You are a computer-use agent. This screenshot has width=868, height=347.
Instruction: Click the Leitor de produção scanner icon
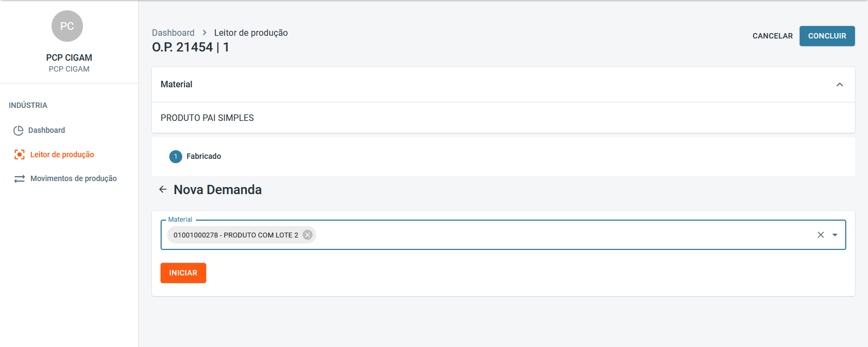[20, 155]
